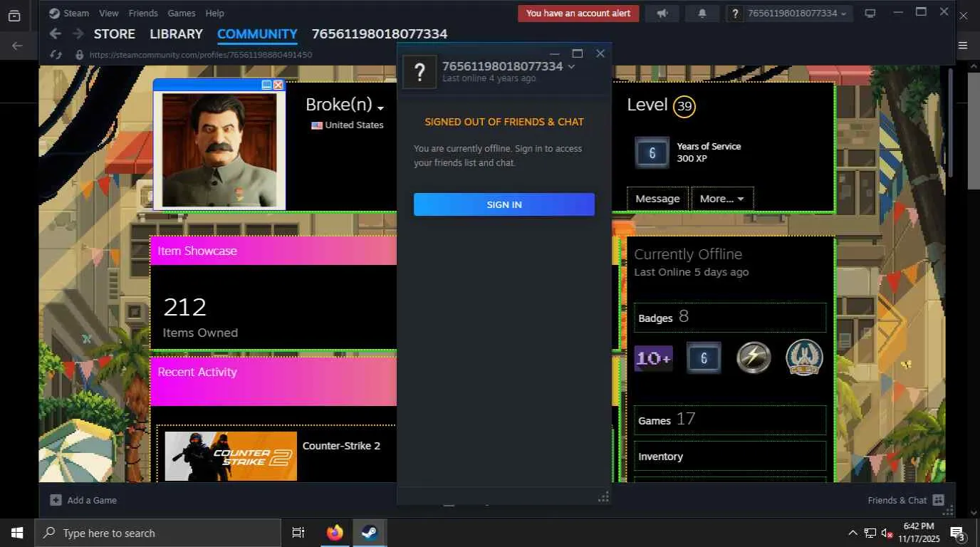
Task: Click the United States flag icon
Action: click(x=317, y=125)
